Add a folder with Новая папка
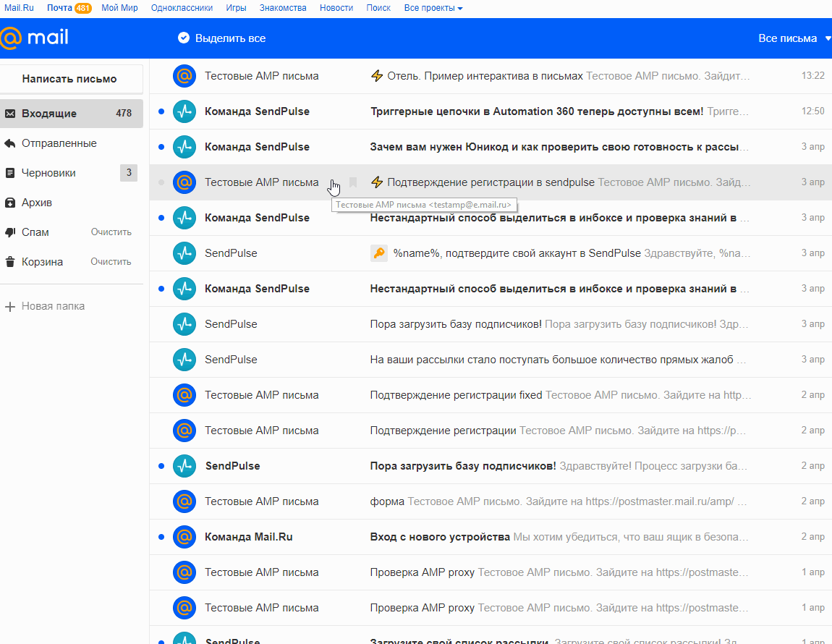Viewport: 832px width, 644px height. (45, 306)
